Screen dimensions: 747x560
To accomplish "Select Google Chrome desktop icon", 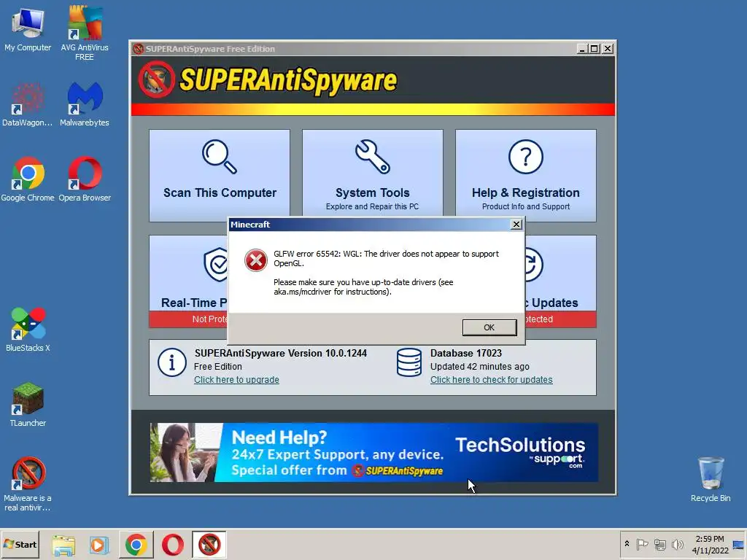I will (28, 179).
